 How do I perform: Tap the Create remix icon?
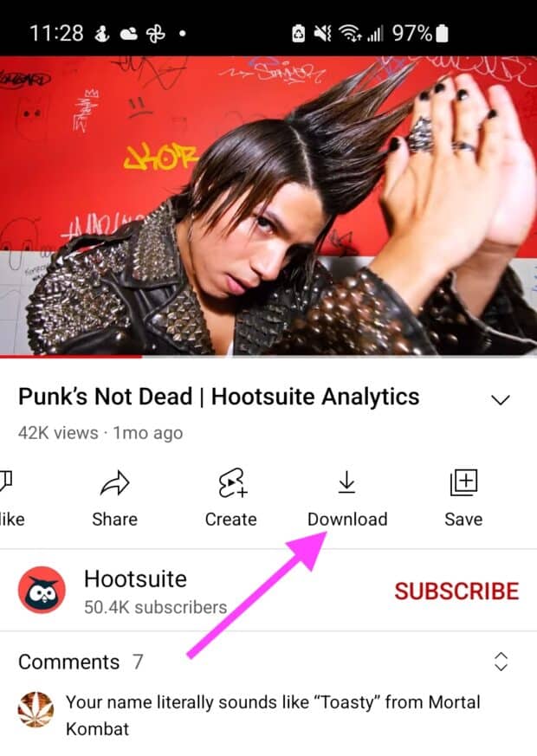(x=232, y=482)
